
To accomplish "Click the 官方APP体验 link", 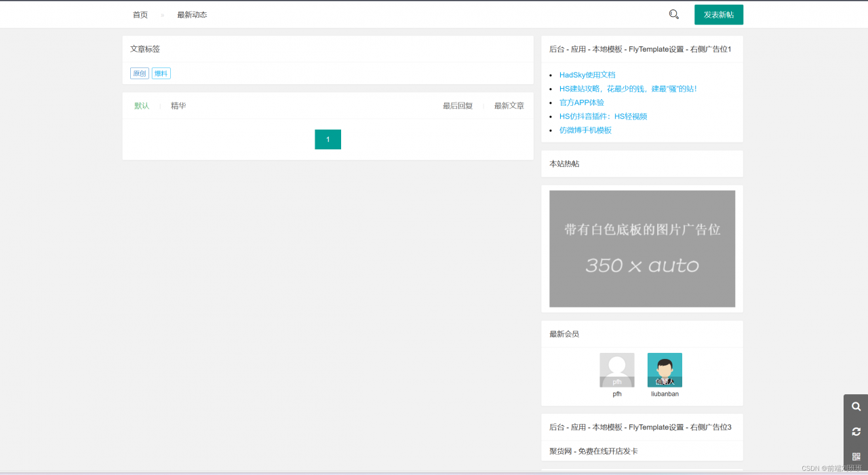I will pyautogui.click(x=582, y=102).
